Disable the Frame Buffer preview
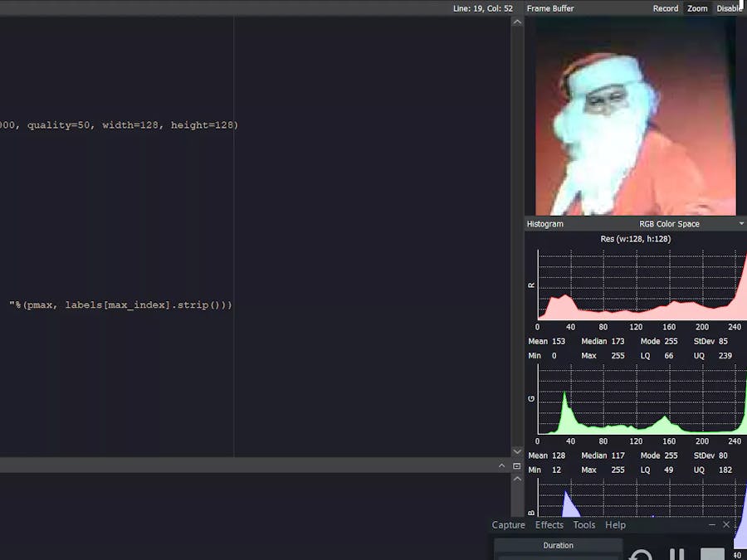 728,7
